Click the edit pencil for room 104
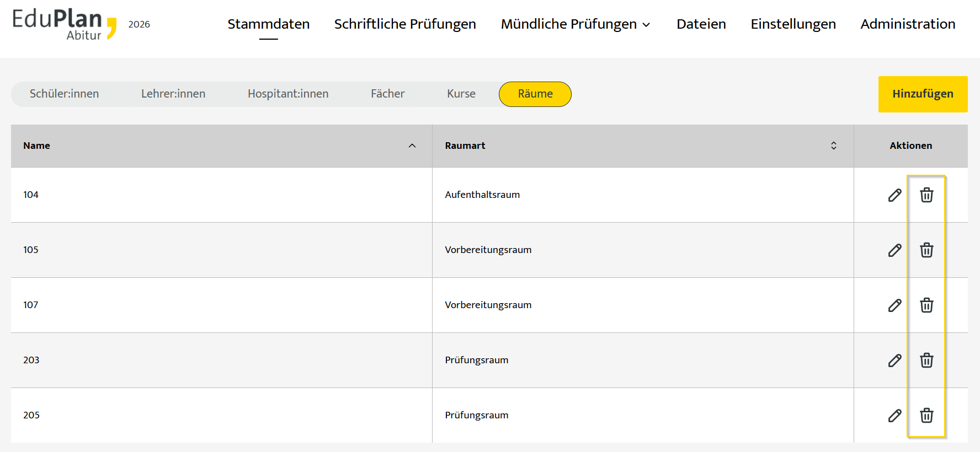The image size is (980, 452). pos(894,195)
